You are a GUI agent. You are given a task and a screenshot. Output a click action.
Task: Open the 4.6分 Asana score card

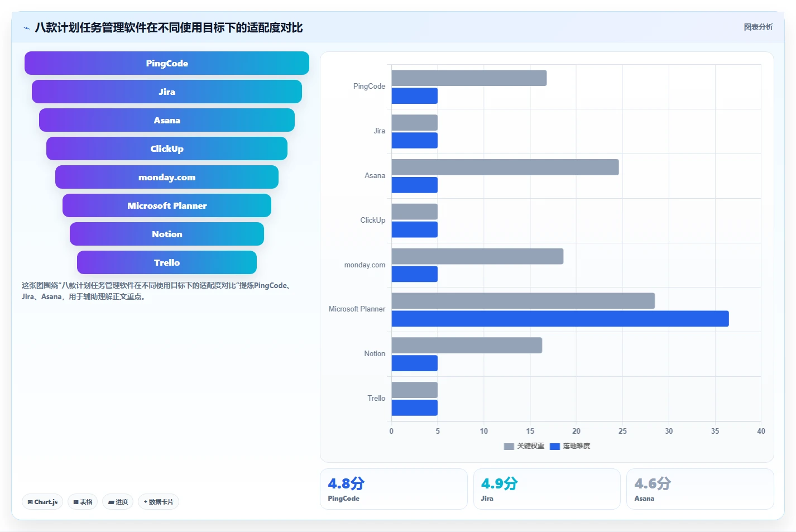click(700, 489)
